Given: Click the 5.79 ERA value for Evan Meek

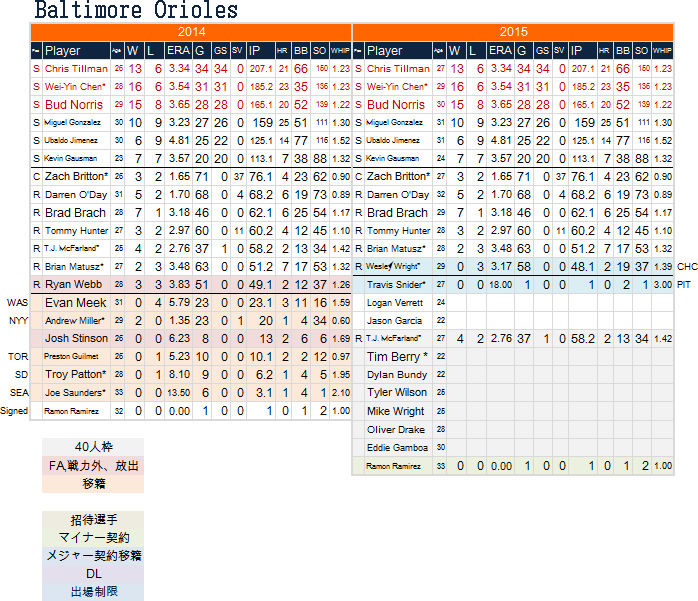Looking at the screenshot, I should coord(179,303).
